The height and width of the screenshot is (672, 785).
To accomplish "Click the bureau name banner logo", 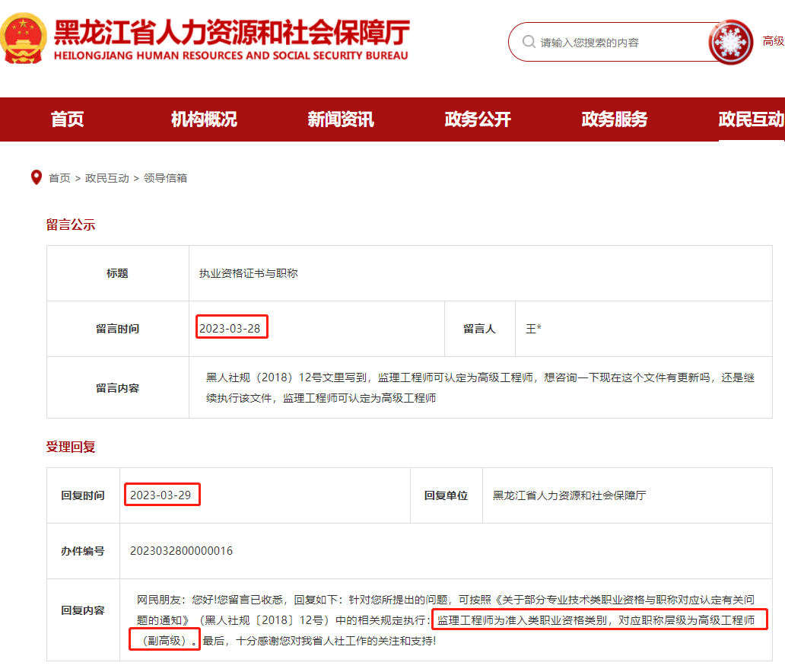I will 228,37.
